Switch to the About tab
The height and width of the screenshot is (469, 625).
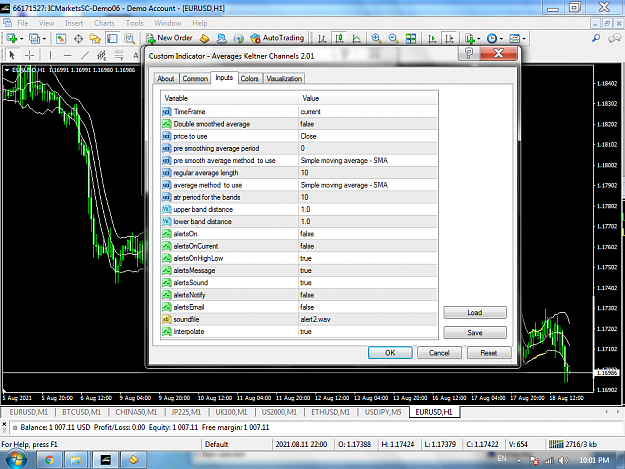click(165, 78)
